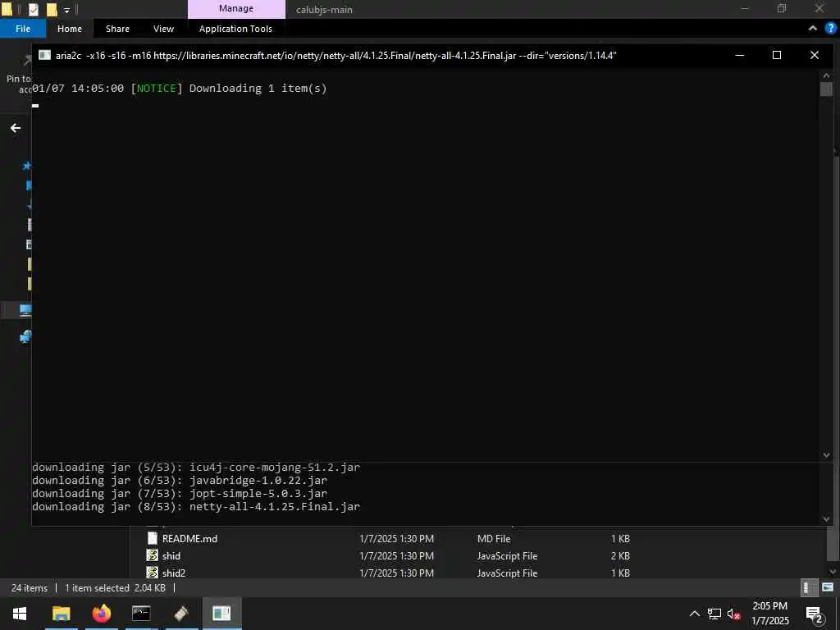Minimize the calubjs-main Explorer window
840x630 pixels.
coord(745,8)
